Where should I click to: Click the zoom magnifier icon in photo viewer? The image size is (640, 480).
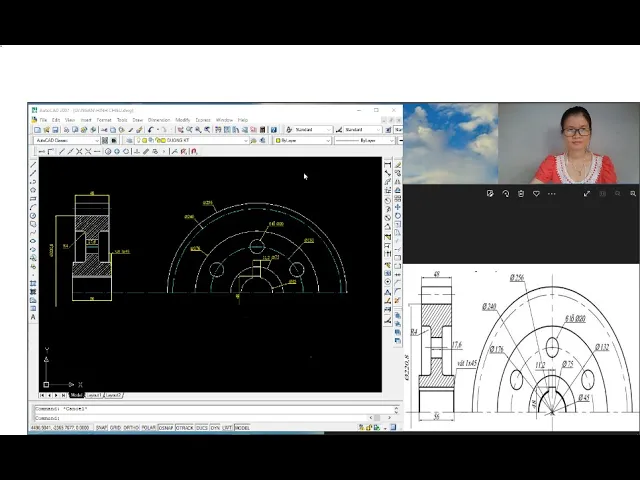(x=633, y=193)
